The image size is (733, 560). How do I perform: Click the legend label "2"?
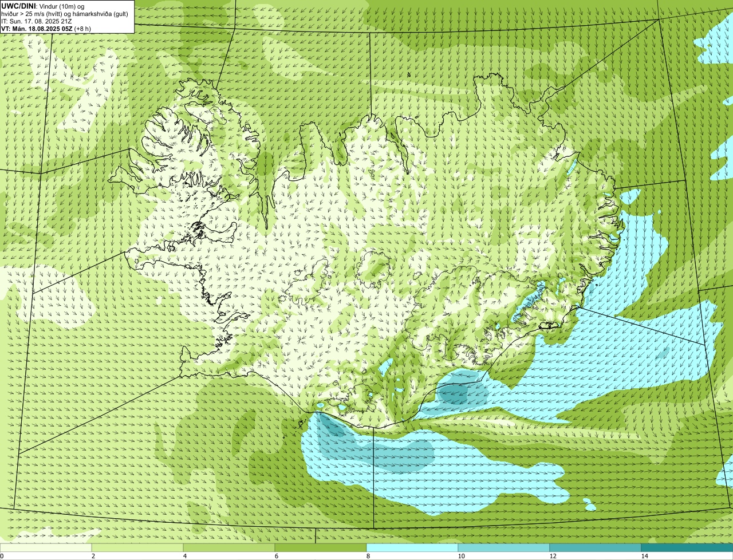click(93, 556)
